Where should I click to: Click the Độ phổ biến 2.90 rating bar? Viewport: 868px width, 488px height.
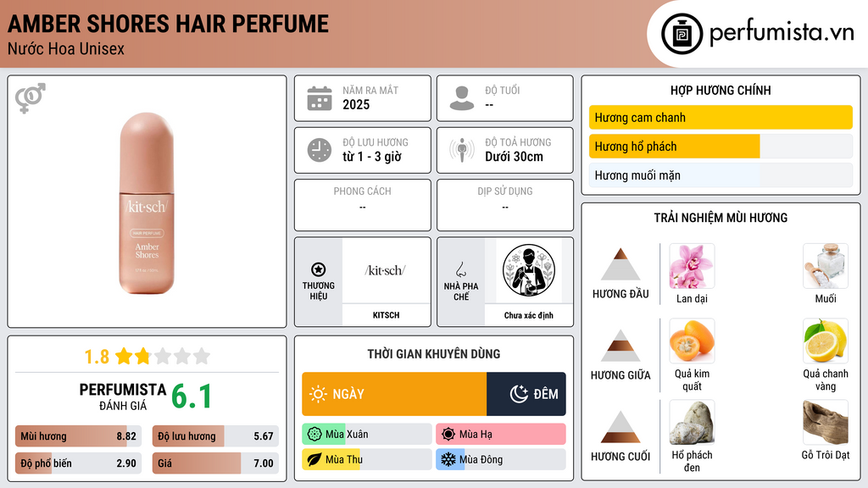(x=78, y=463)
